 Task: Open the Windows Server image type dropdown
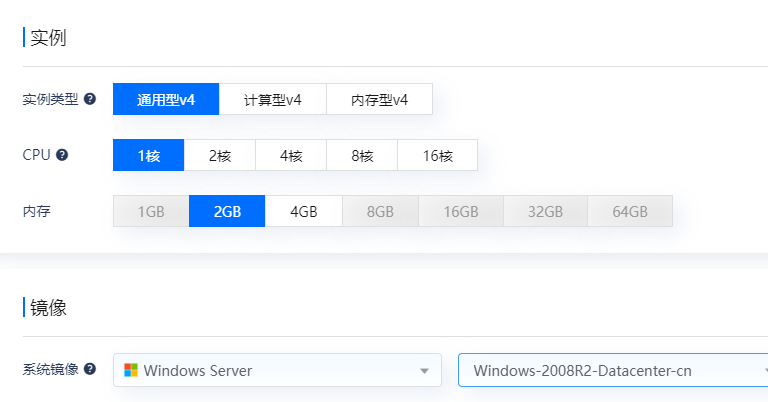[277, 370]
